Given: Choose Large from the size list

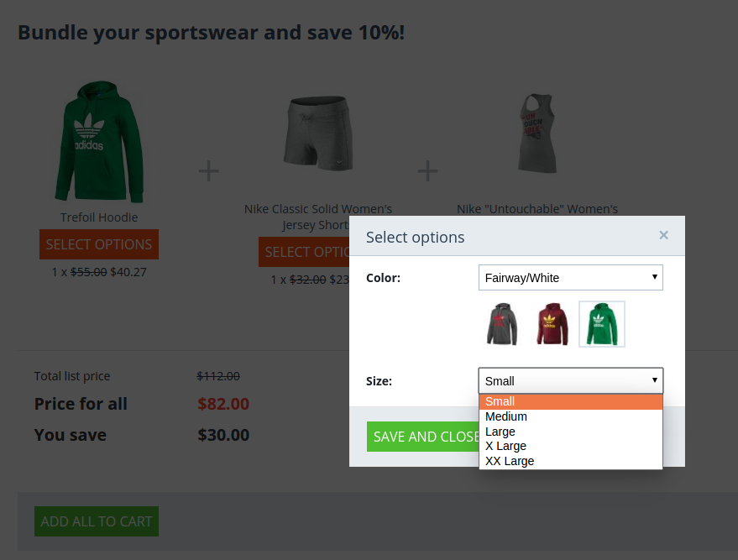Looking at the screenshot, I should pyautogui.click(x=570, y=432).
